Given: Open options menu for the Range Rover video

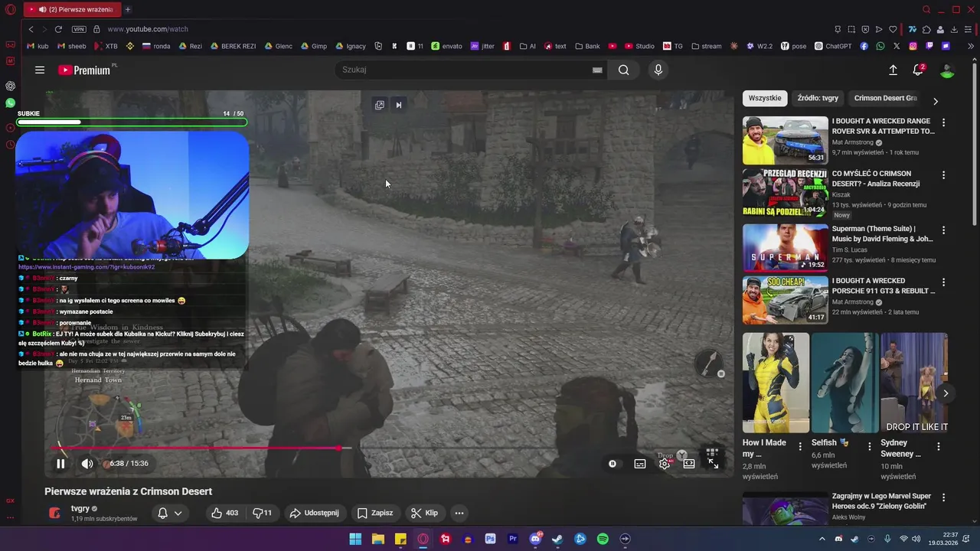Looking at the screenshot, I should coord(943,122).
